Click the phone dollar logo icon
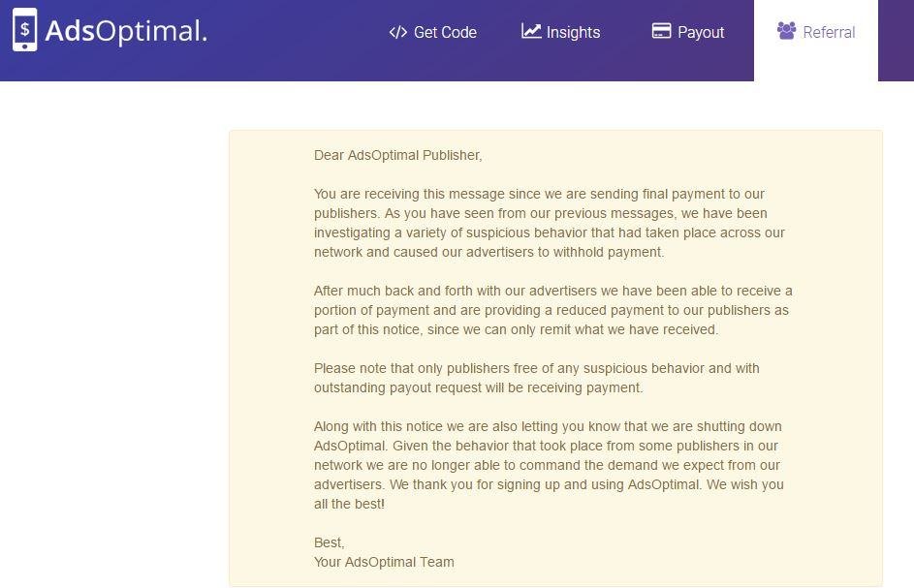Screen dimensions: 914x588 coord(24,30)
